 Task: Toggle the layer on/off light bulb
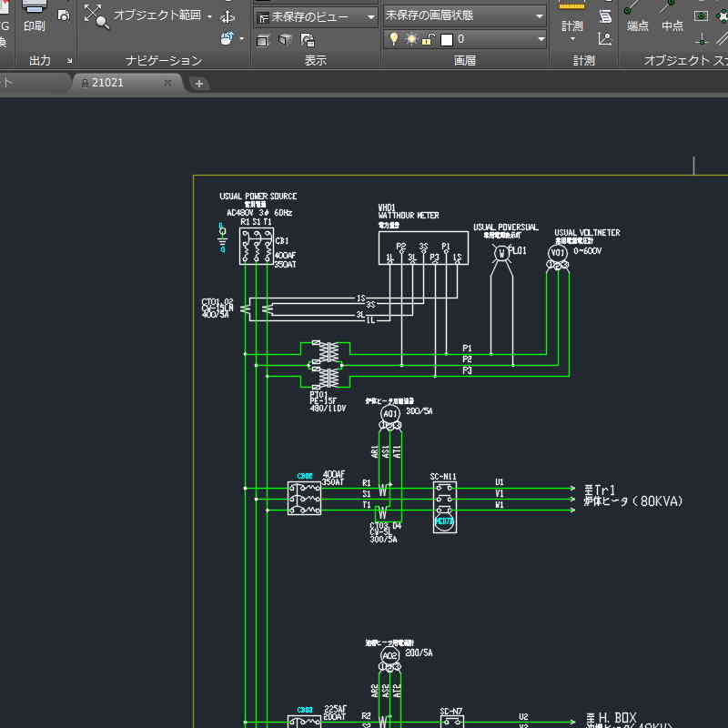[x=394, y=38]
